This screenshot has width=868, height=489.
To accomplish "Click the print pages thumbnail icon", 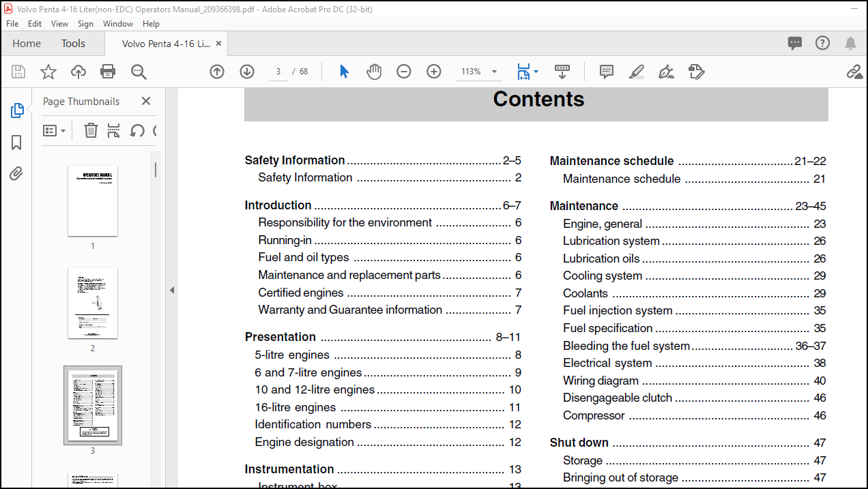I will [x=114, y=130].
